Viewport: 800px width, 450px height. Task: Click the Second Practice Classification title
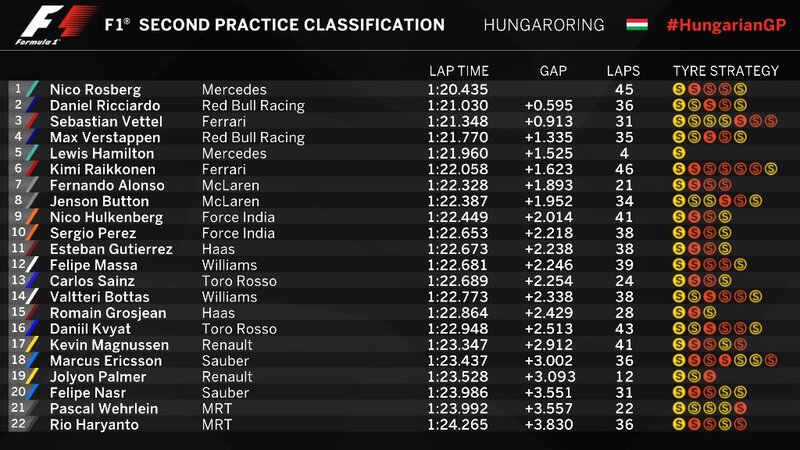pos(292,24)
